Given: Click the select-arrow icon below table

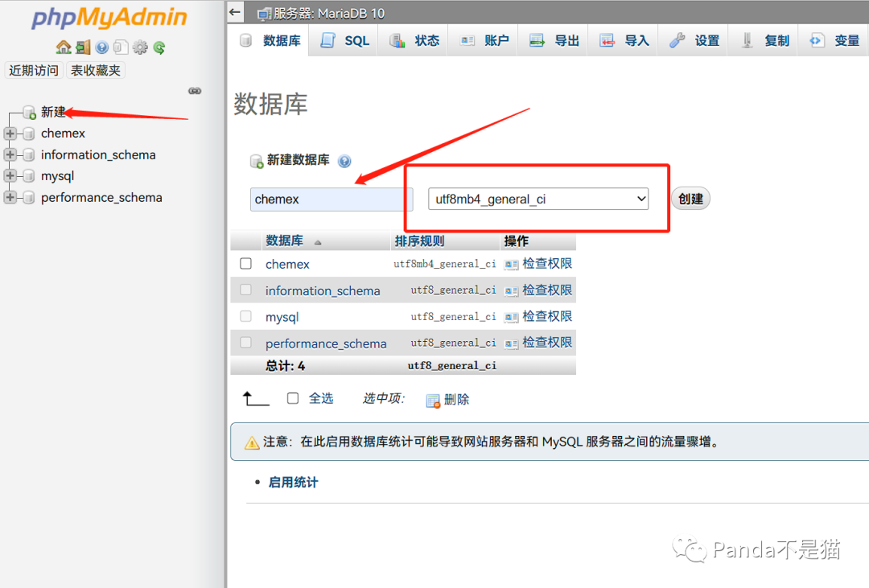Looking at the screenshot, I should point(256,398).
